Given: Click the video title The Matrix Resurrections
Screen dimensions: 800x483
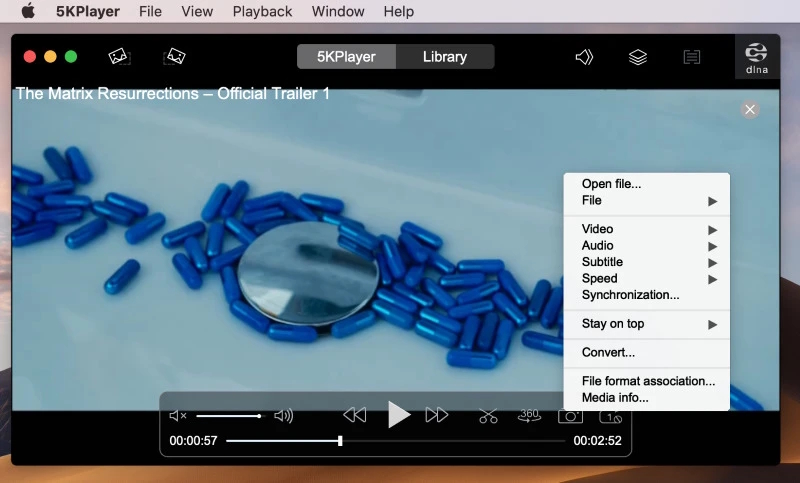Looking at the screenshot, I should point(172,94).
